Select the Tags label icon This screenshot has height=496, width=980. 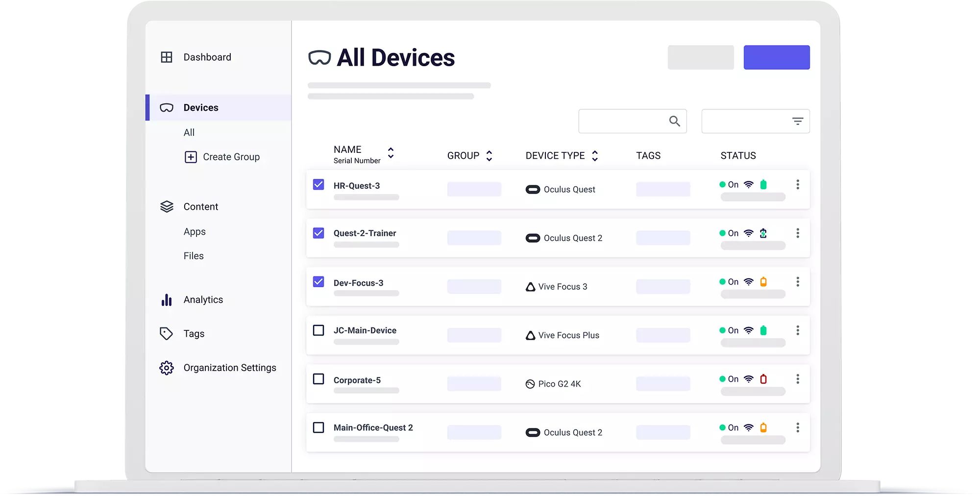166,333
